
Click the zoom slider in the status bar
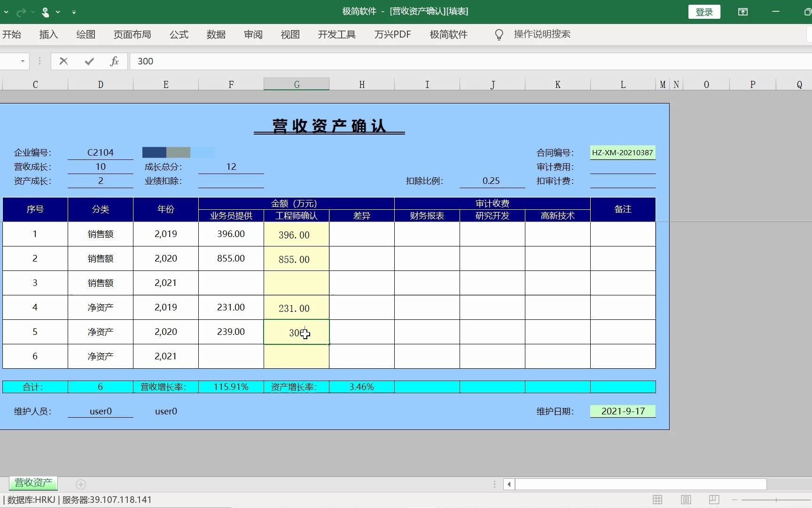pos(776,500)
